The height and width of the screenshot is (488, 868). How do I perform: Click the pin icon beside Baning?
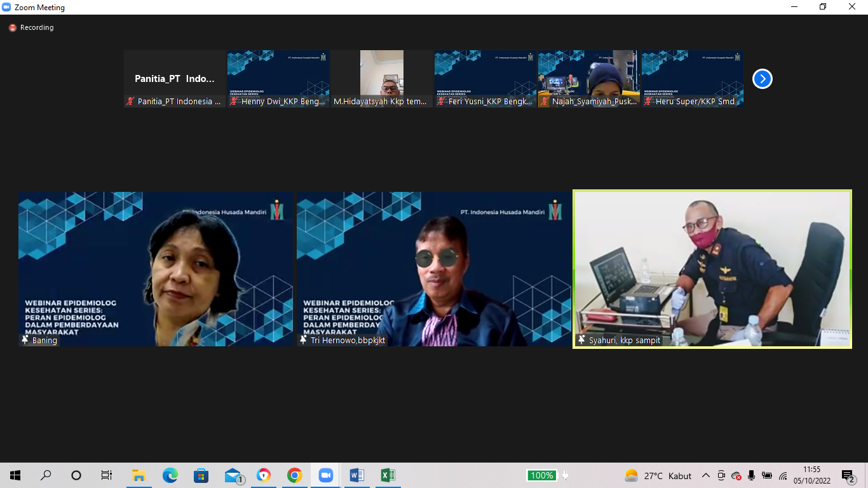coord(25,341)
